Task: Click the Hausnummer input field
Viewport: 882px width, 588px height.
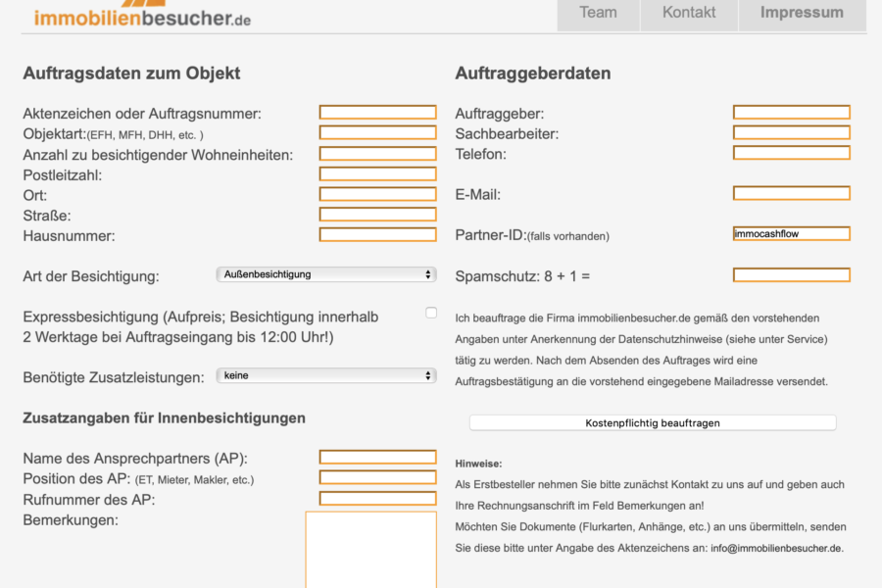Action: point(377,234)
